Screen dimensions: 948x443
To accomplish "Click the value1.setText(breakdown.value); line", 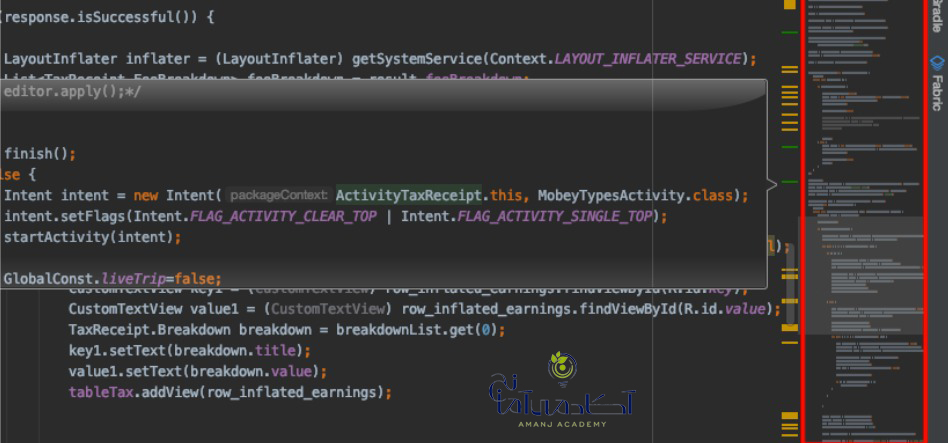I will pos(198,371).
